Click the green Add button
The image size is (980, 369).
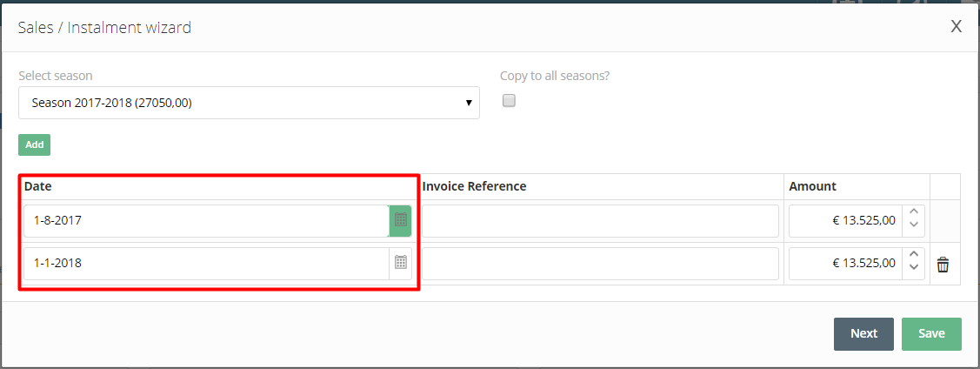[x=35, y=145]
